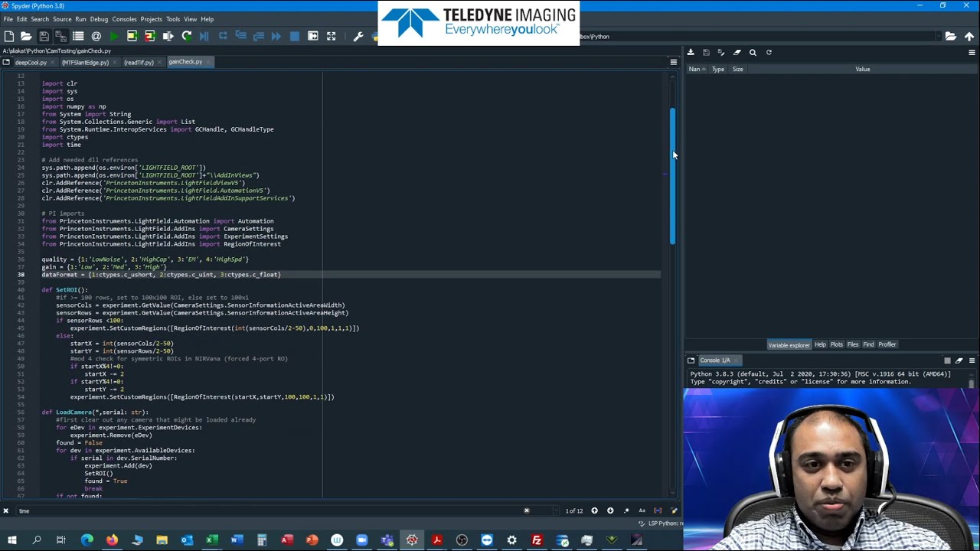Toggle fullscreen mode icon

click(331, 36)
